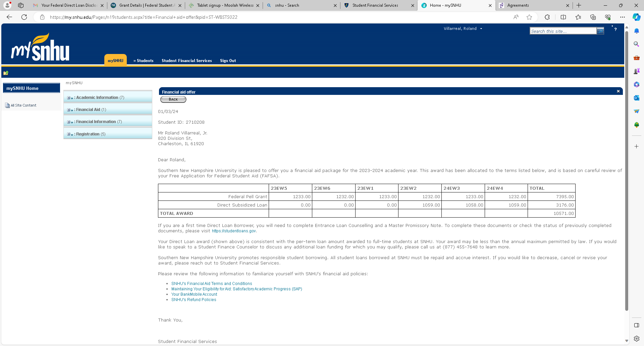Click the scroll down arrow of page scrollbar
The width and height of the screenshot is (644, 346).
coord(627,341)
